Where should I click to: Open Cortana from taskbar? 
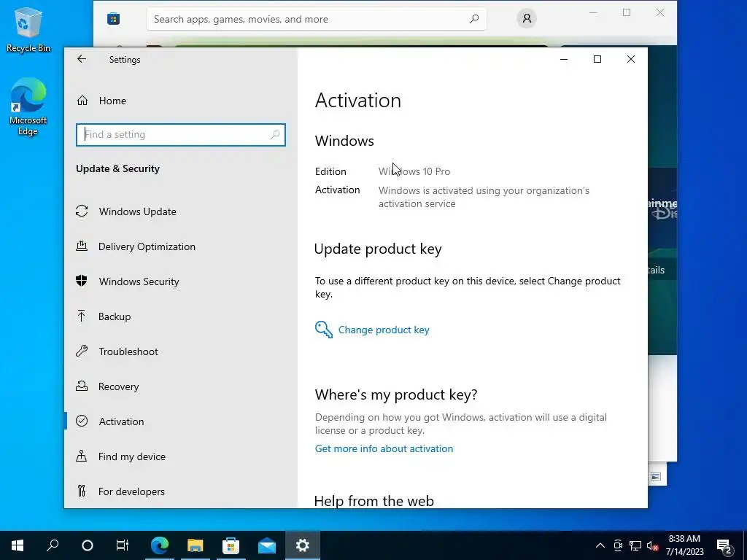coord(88,545)
